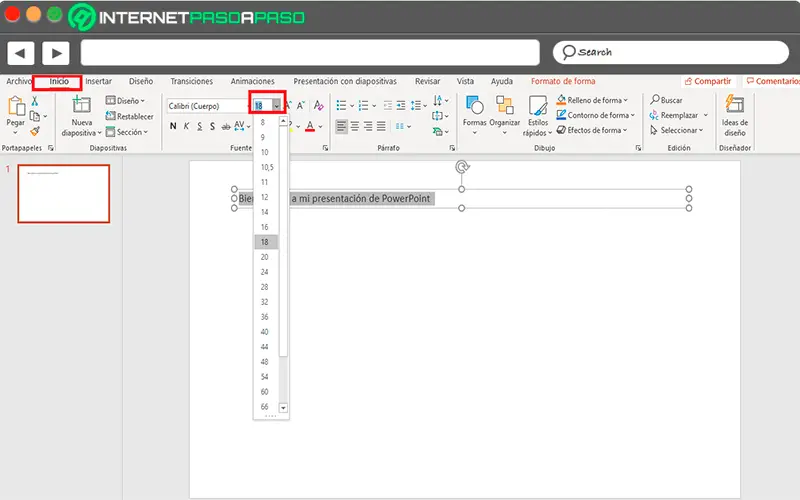Expand the Contorno de forma dropdown

[633, 115]
